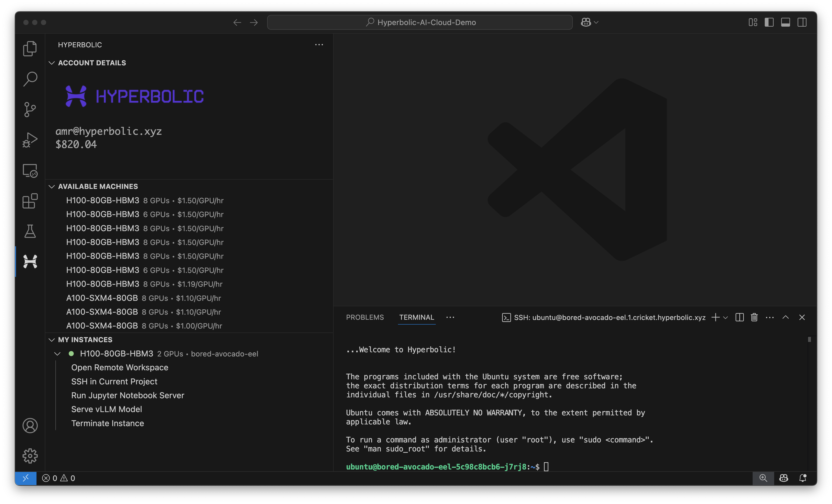Toggle the secondary side bar
Screen dimensions: 832x504
pyautogui.click(x=802, y=22)
